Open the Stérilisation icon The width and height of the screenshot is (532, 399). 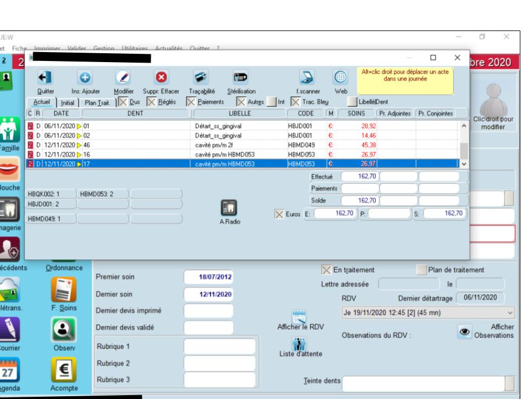click(240, 78)
